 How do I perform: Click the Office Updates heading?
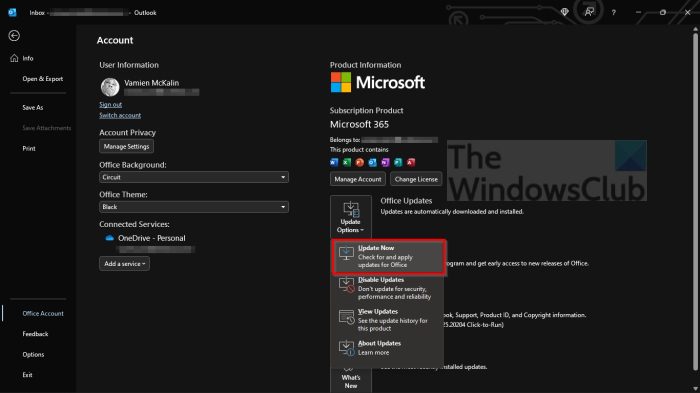coord(406,201)
